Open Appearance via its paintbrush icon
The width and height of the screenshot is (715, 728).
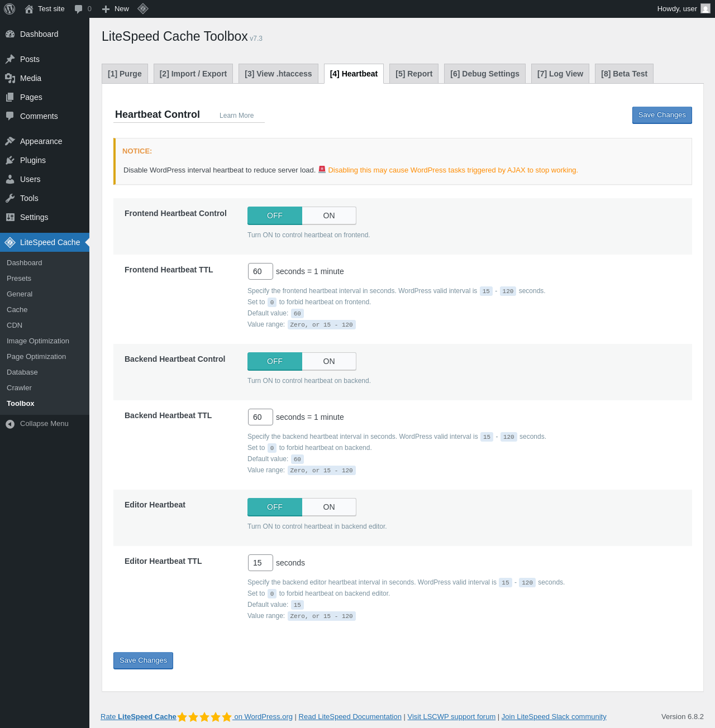pos(10,141)
